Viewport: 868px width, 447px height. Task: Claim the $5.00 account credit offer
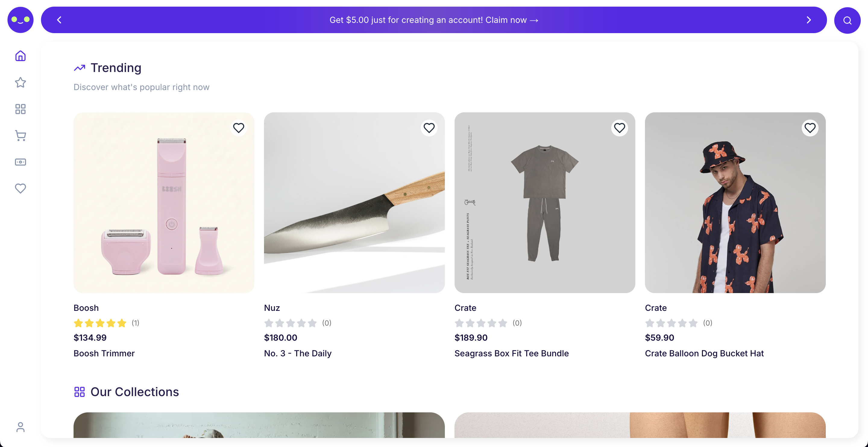(x=433, y=20)
